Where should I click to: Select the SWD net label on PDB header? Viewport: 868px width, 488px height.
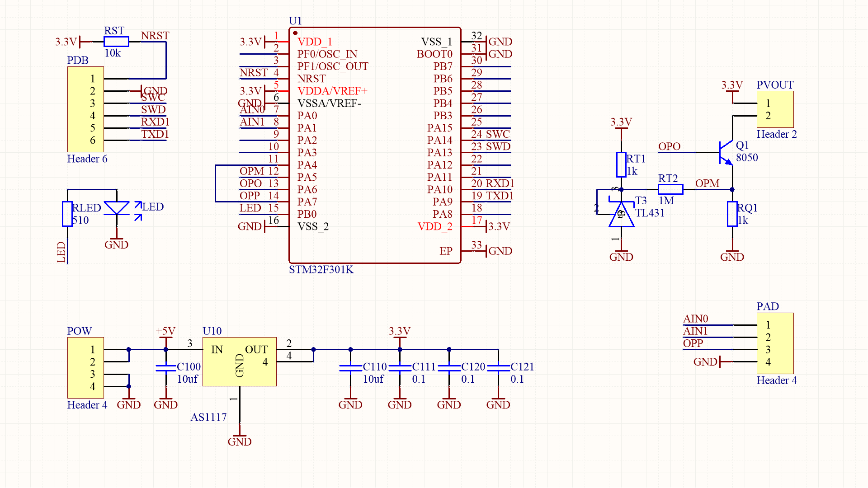(x=153, y=109)
